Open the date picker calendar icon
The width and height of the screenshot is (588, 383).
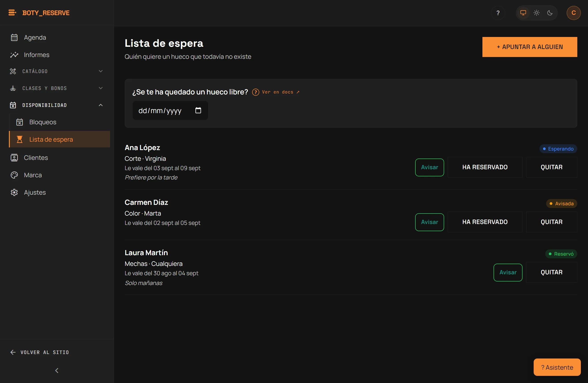click(x=198, y=110)
